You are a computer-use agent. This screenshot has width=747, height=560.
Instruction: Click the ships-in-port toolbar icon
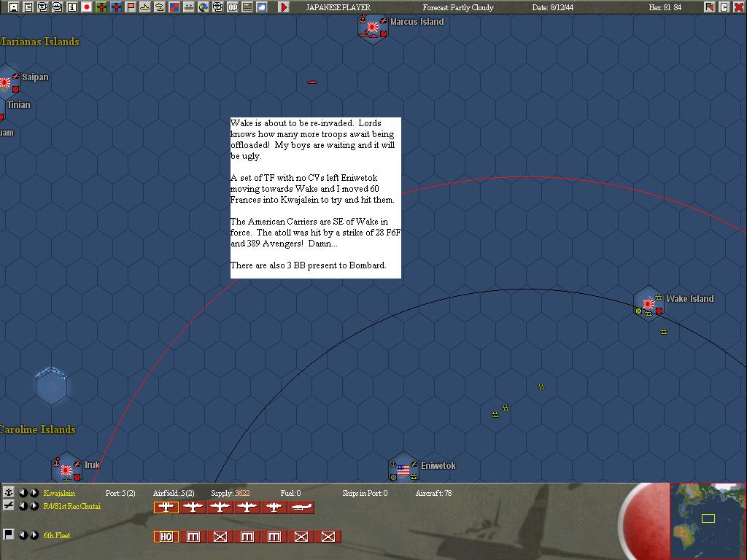pyautogui.click(x=189, y=7)
